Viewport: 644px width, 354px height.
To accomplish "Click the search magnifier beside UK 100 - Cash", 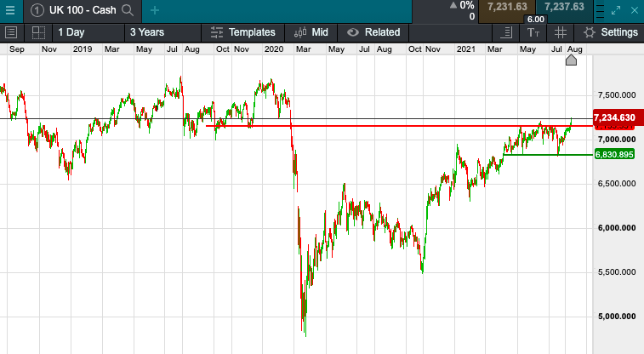I will pos(128,10).
